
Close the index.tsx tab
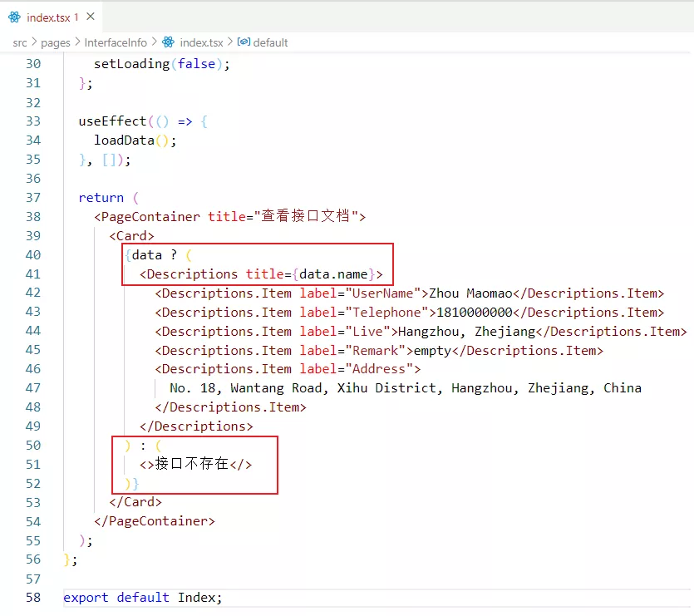point(91,17)
